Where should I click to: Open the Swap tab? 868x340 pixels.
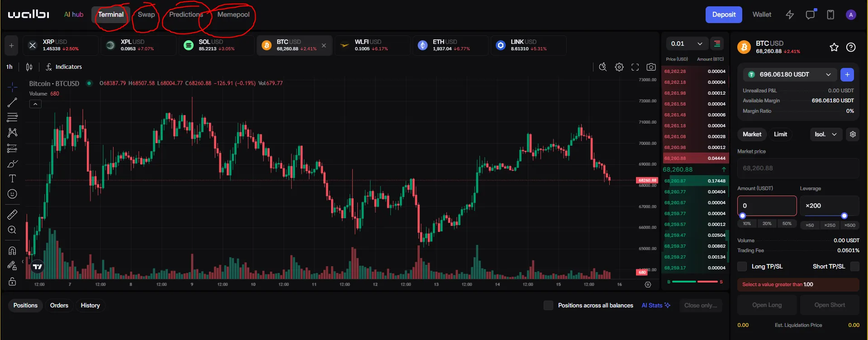146,14
